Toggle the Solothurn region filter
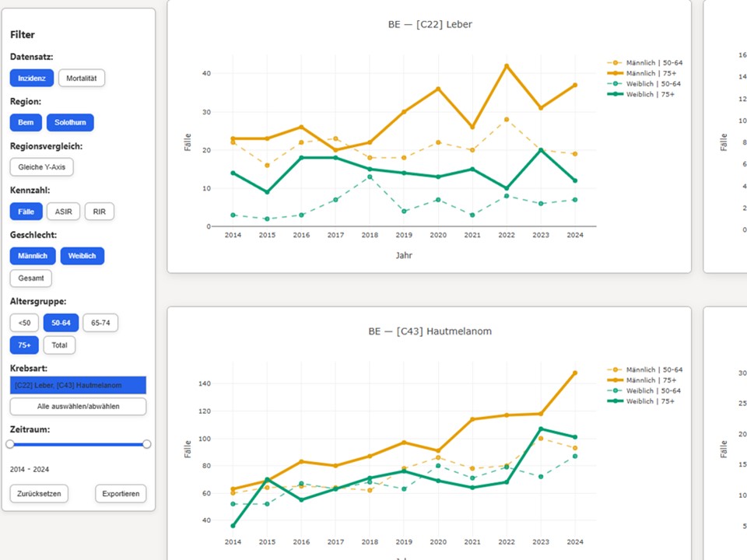Screen dimensions: 747x560 pyautogui.click(x=70, y=122)
